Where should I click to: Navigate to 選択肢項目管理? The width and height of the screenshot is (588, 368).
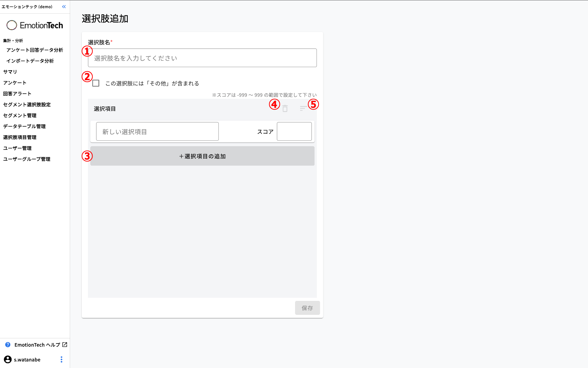pyautogui.click(x=20, y=137)
